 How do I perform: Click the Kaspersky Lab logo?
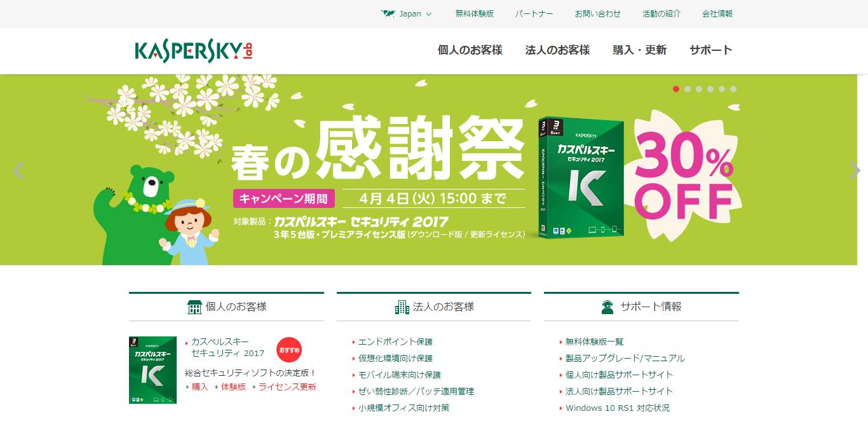[193, 51]
